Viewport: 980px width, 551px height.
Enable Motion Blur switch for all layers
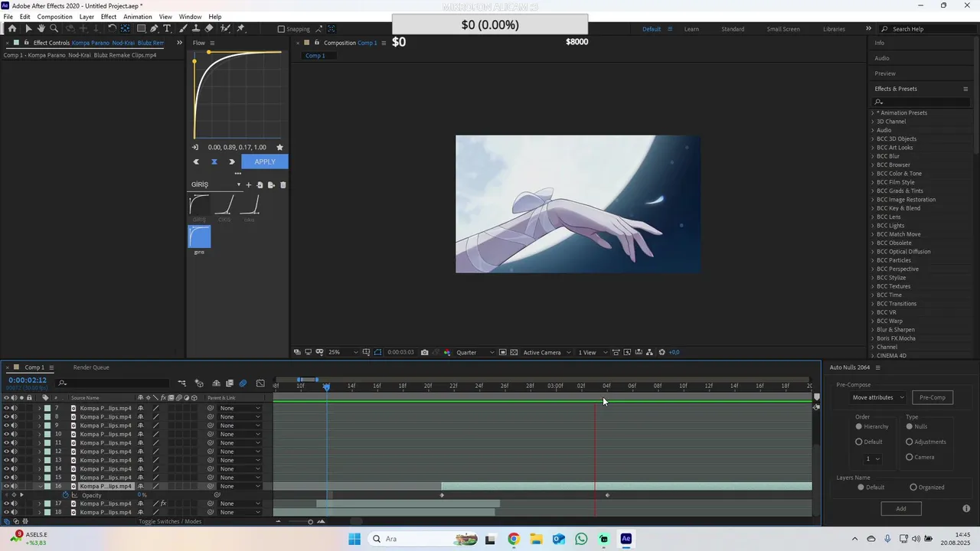click(243, 383)
